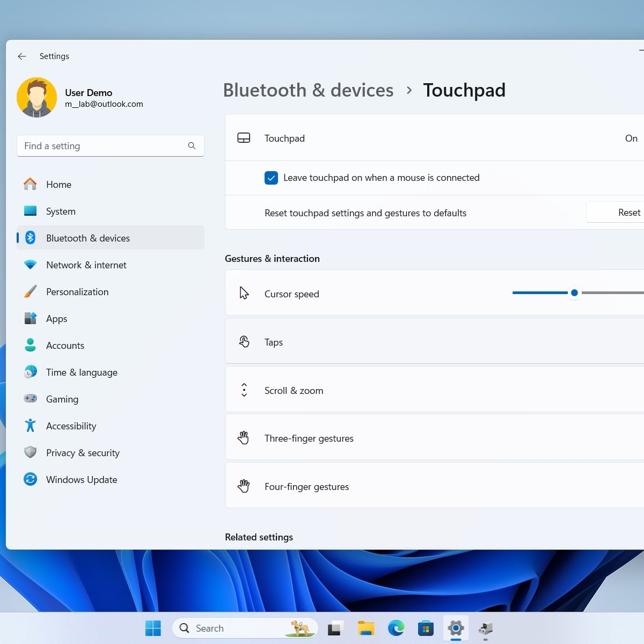The width and height of the screenshot is (644, 644).
Task: Select Windows Update in the sidebar
Action: click(x=82, y=480)
